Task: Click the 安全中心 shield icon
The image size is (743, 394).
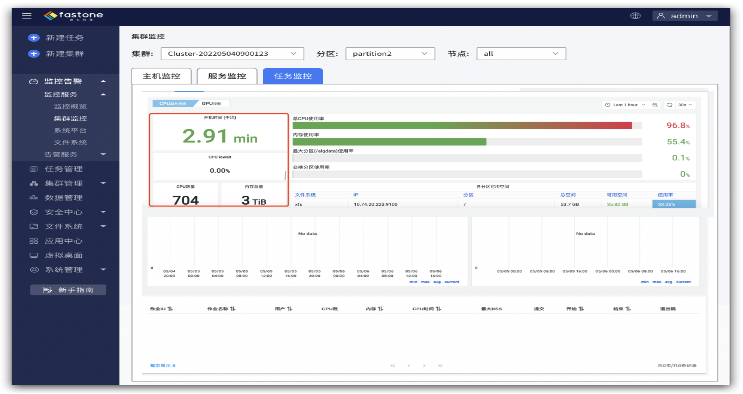Action: coord(34,212)
